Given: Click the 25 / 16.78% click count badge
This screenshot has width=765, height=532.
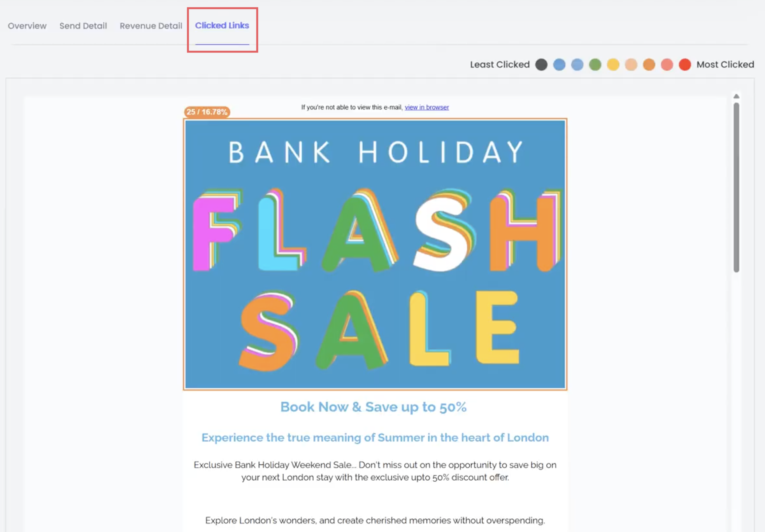Looking at the screenshot, I should [x=207, y=112].
